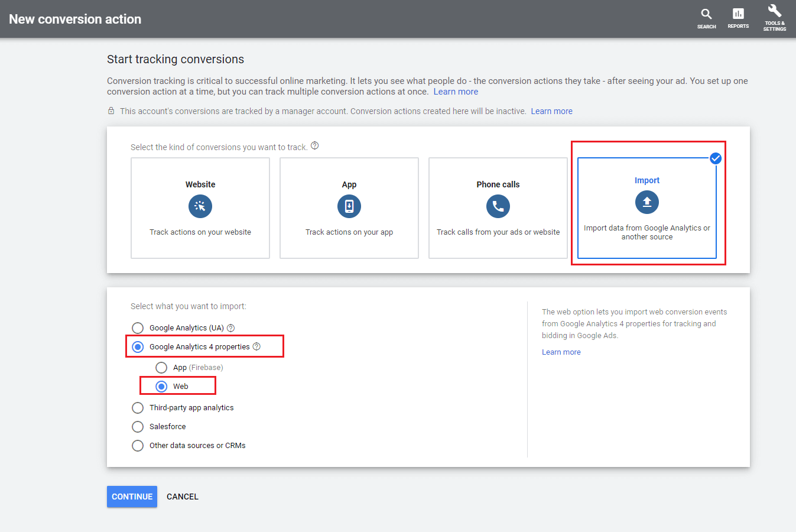
Task: Click the web option help paragraph text
Action: pyautogui.click(x=635, y=323)
